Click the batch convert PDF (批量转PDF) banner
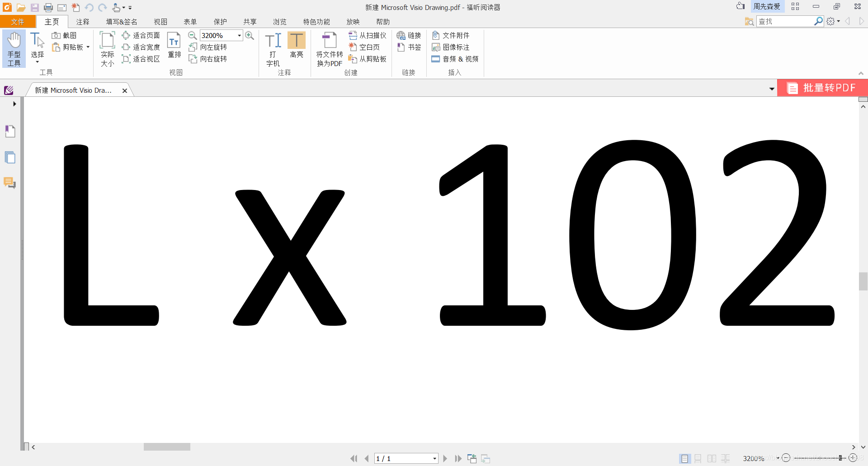The width and height of the screenshot is (868, 466). coord(822,88)
